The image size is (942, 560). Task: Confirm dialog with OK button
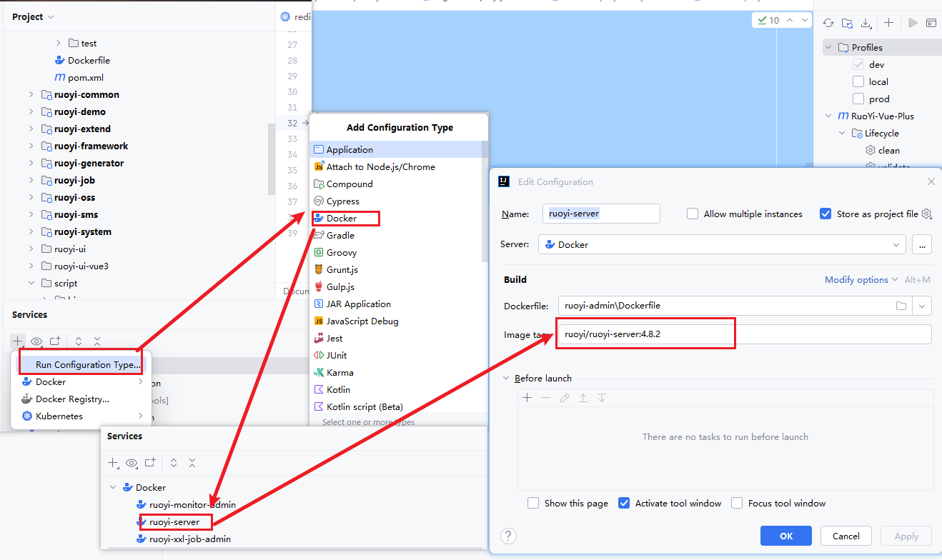click(786, 536)
